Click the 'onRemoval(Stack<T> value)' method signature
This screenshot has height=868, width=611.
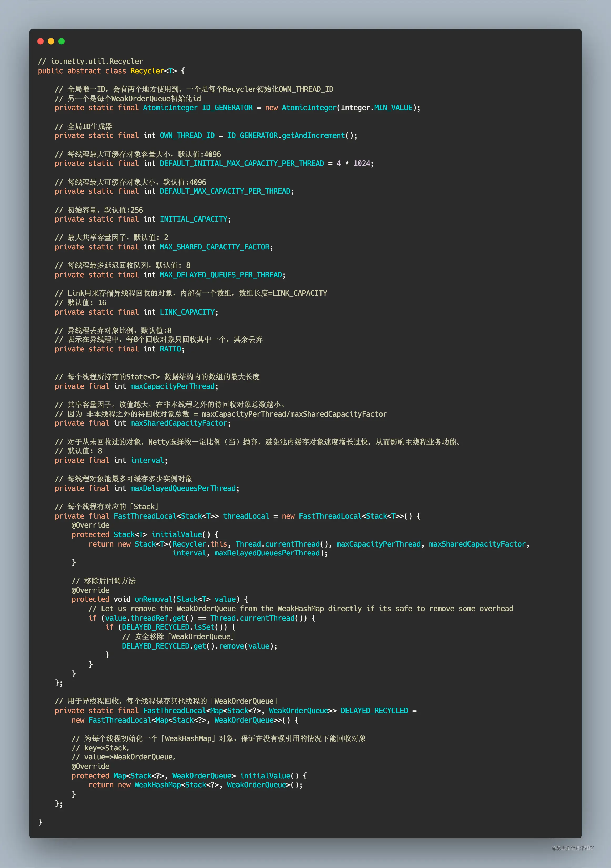coord(187,599)
